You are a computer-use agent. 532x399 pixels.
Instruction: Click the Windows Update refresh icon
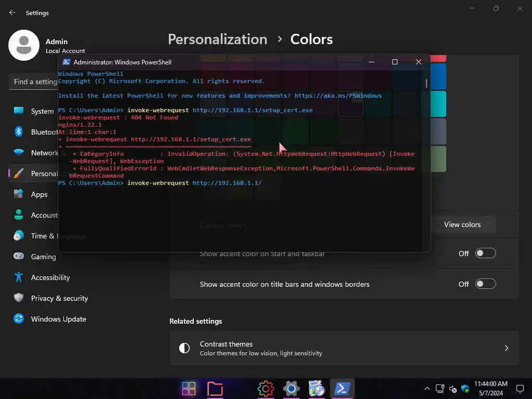[x=19, y=318]
